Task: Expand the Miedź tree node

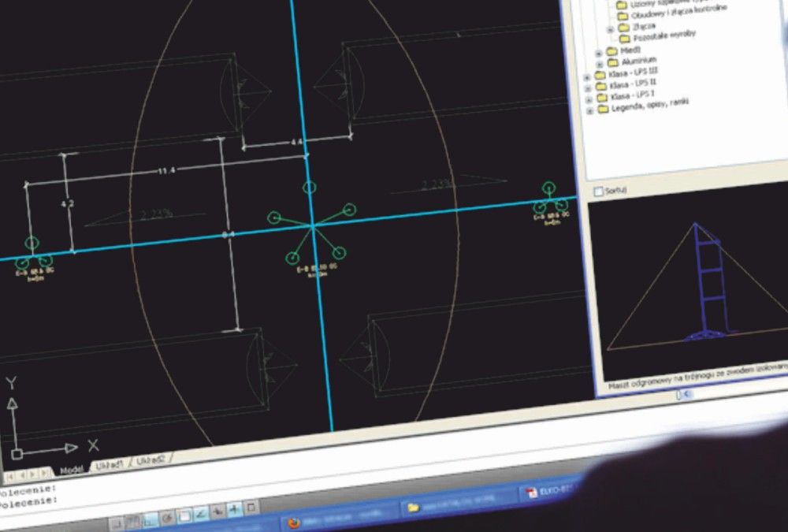Action: tap(599, 53)
